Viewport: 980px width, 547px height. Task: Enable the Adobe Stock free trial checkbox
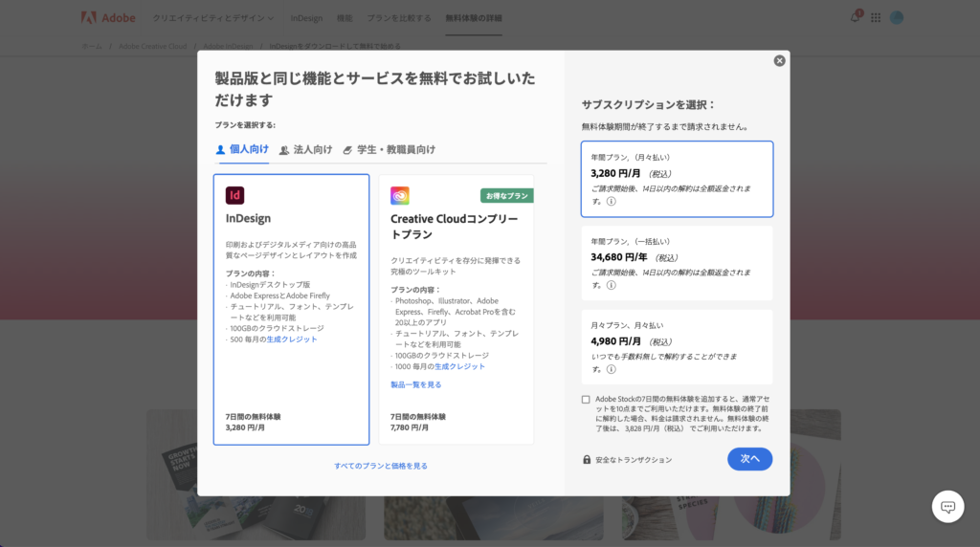(586, 400)
